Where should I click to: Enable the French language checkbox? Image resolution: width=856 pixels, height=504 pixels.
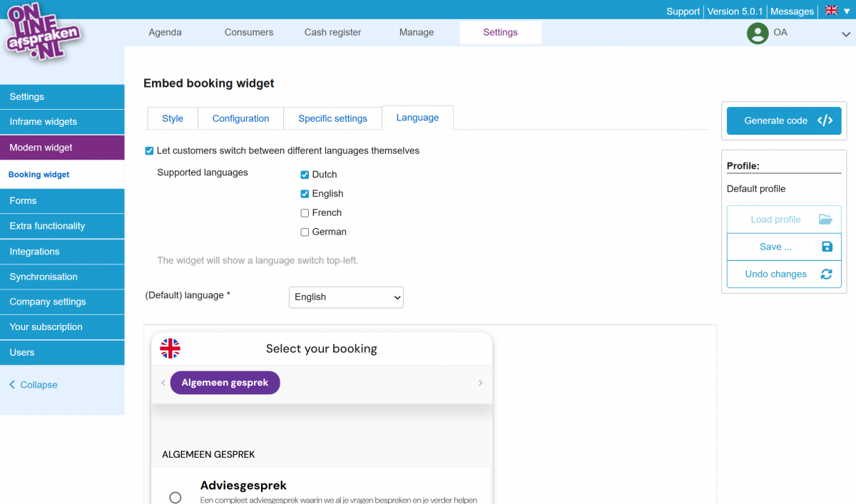(x=305, y=213)
